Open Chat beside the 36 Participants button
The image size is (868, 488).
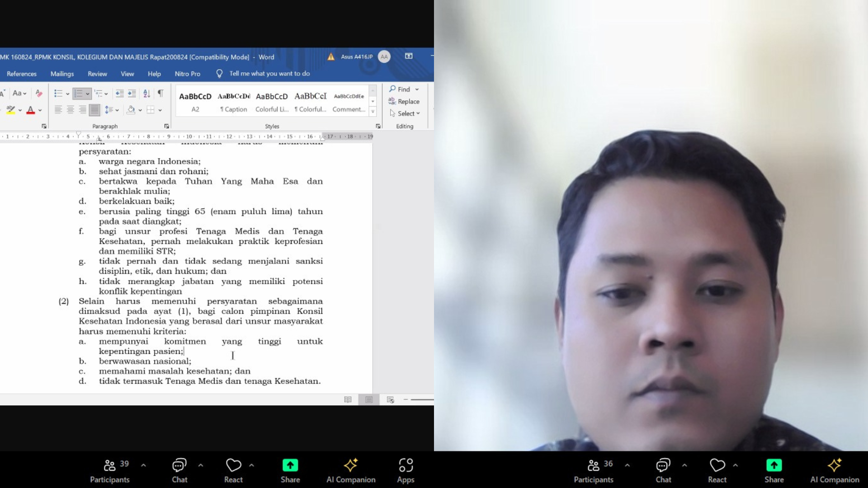(x=663, y=470)
